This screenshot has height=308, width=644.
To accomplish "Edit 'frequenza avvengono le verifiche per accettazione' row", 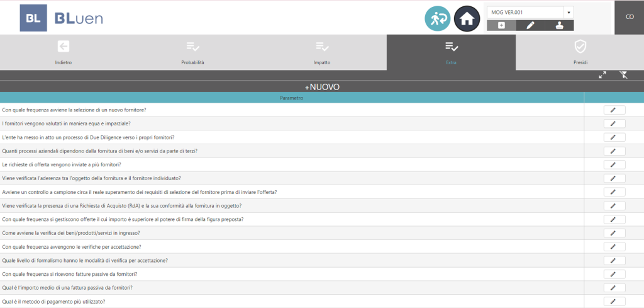I will click(614, 247).
